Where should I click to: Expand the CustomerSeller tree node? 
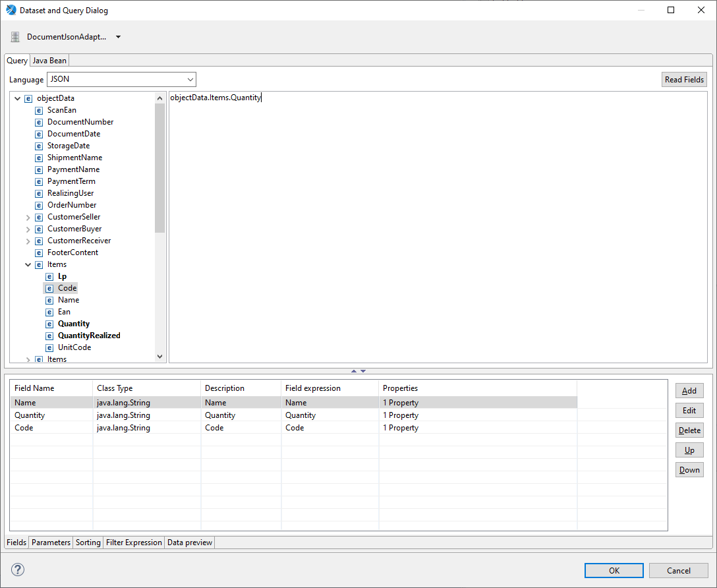[28, 217]
